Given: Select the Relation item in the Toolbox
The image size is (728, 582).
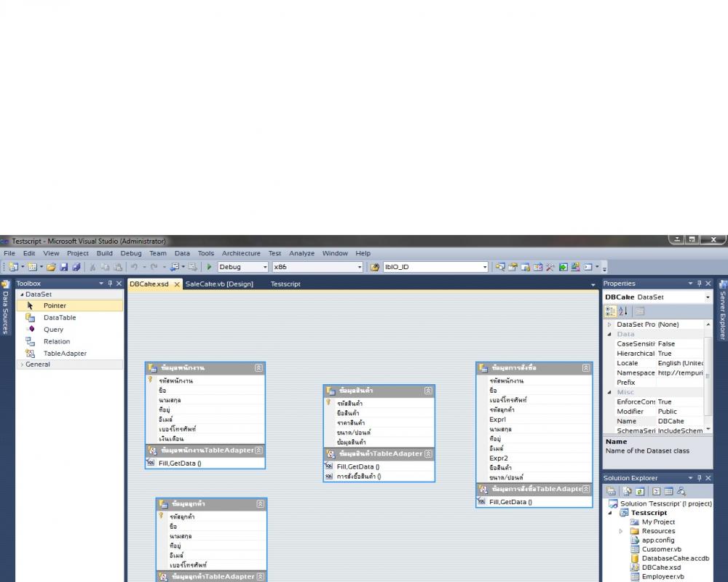Looking at the screenshot, I should point(70,341).
